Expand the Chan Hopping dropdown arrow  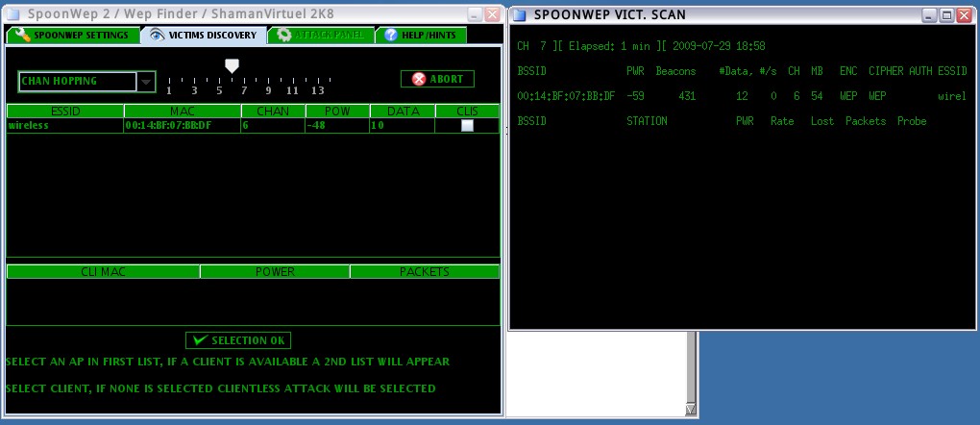tap(146, 82)
